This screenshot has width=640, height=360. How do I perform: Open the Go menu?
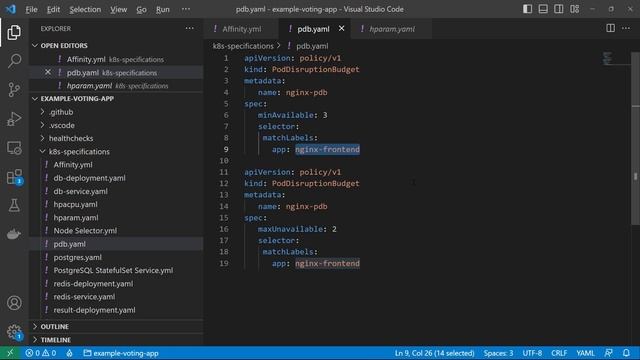(141, 9)
